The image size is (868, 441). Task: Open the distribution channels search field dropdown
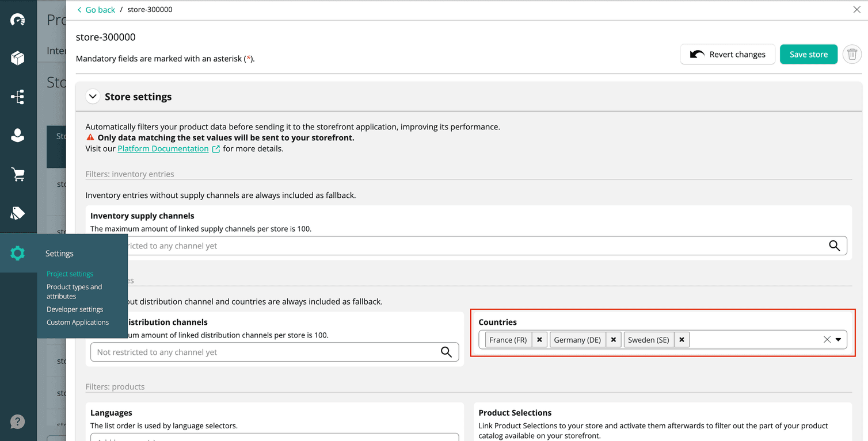(447, 351)
